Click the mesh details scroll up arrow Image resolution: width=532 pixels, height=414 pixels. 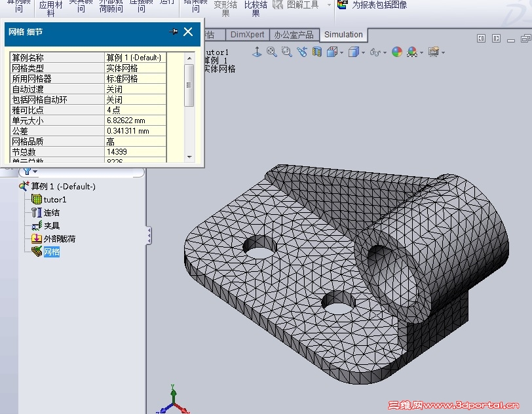189,58
